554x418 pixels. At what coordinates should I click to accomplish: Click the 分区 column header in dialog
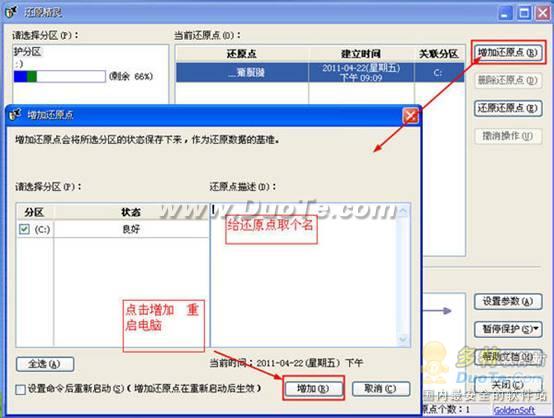click(35, 212)
